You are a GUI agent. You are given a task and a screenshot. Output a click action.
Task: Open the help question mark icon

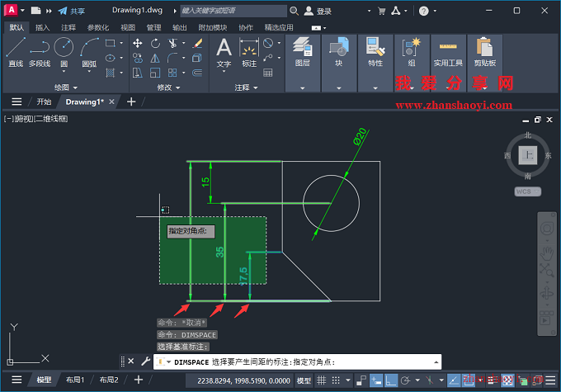point(423,11)
